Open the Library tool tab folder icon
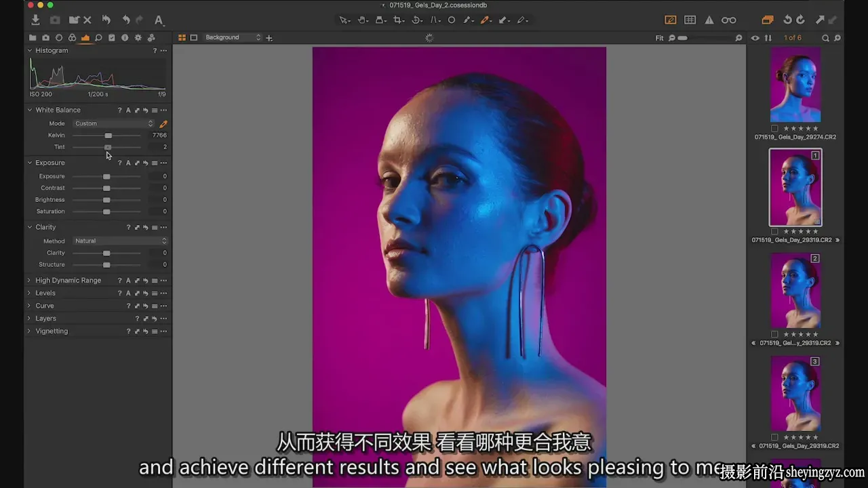The image size is (868, 488). point(33,38)
